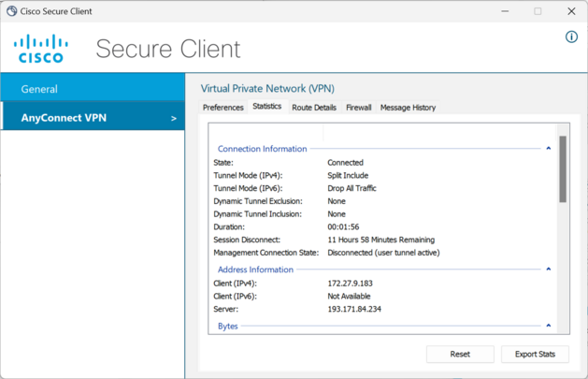This screenshot has width=588, height=379.
Task: Select server address 193.171.84.234
Action: (x=354, y=309)
